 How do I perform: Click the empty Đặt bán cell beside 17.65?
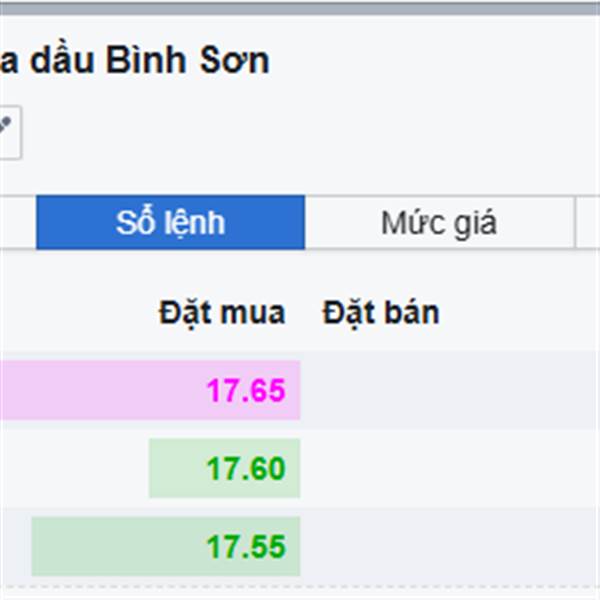pos(450,390)
